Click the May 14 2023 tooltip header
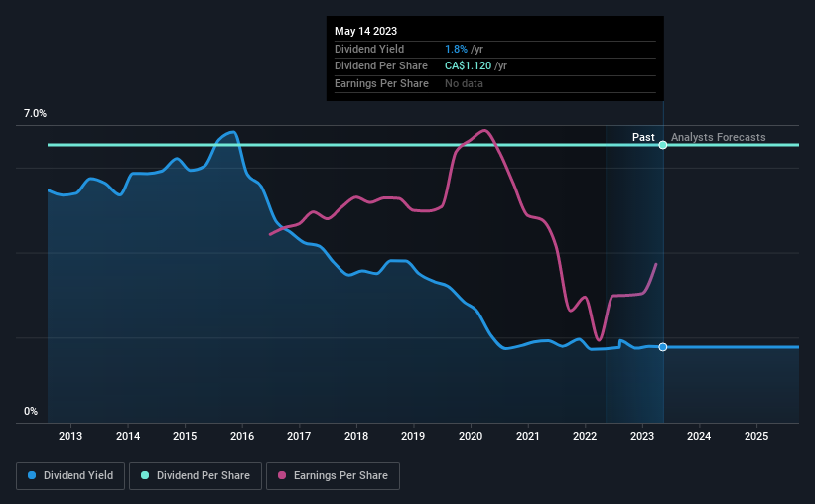This screenshot has height=504, width=815. pos(366,31)
